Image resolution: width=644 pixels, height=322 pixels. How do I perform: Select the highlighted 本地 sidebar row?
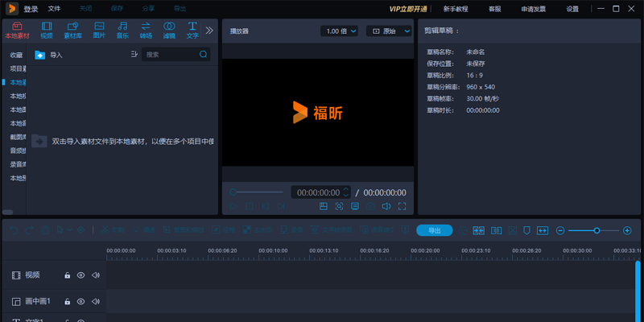[x=18, y=82]
